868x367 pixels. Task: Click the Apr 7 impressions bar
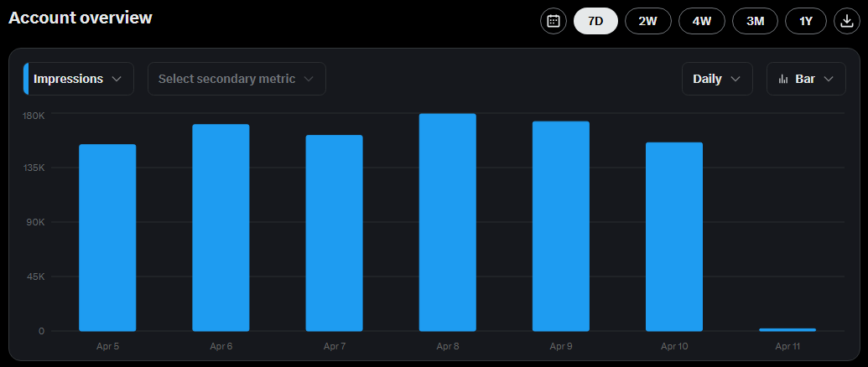pos(334,233)
